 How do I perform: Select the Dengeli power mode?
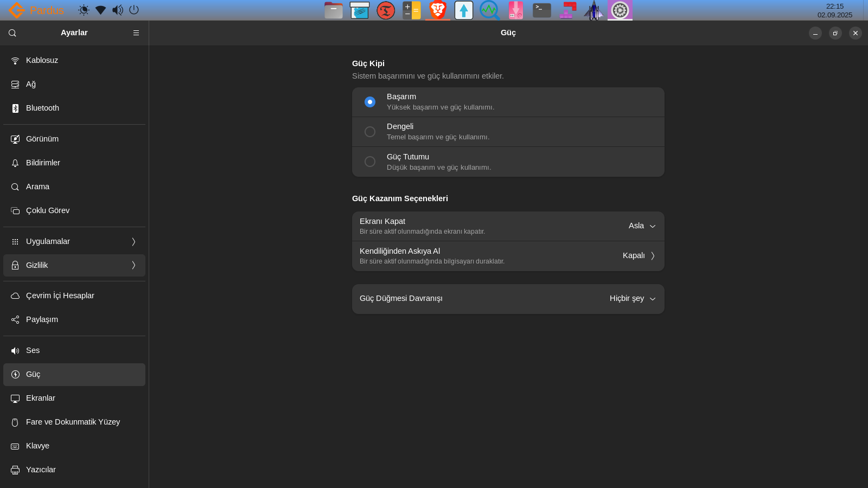coord(370,132)
